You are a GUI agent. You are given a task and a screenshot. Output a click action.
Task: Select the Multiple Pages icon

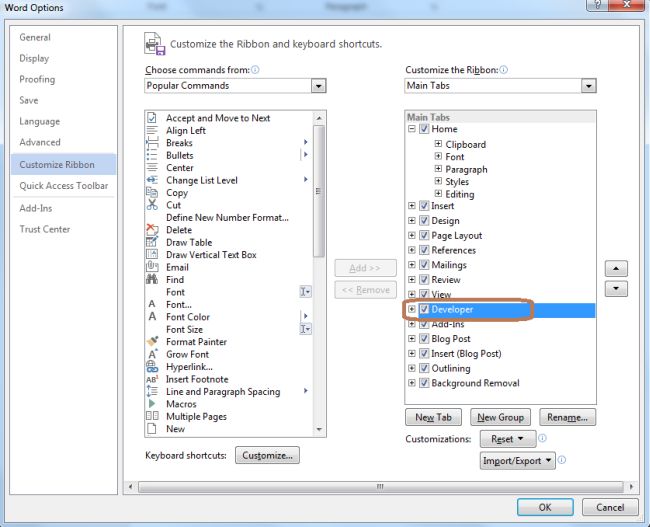click(152, 416)
